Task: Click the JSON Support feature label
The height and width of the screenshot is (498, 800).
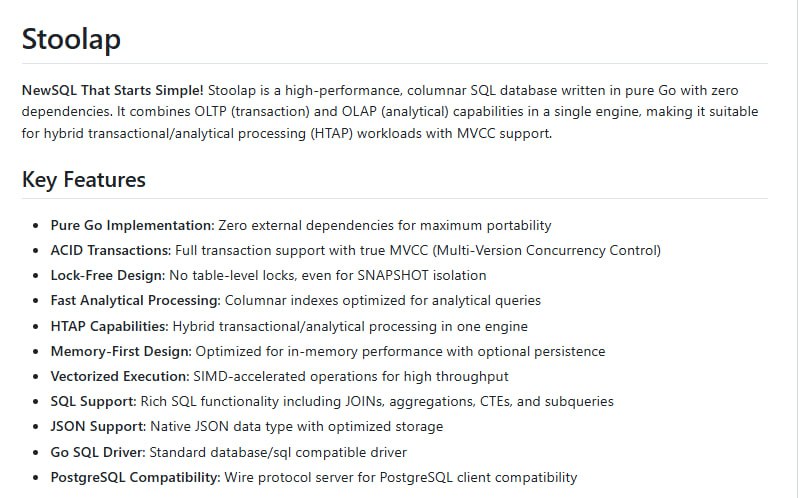Action: click(x=96, y=426)
